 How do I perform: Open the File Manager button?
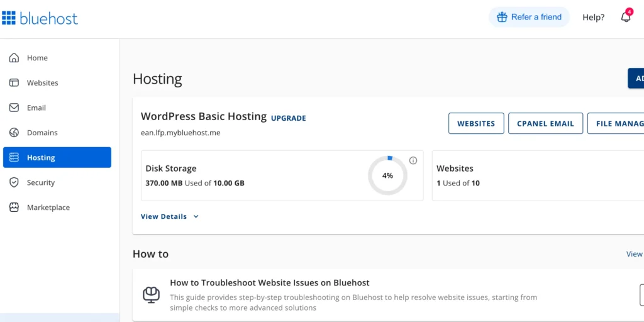[616, 123]
